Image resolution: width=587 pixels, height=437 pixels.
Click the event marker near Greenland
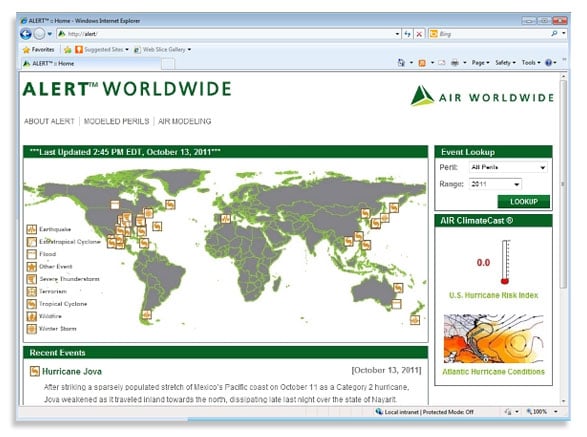pyautogui.click(x=170, y=204)
